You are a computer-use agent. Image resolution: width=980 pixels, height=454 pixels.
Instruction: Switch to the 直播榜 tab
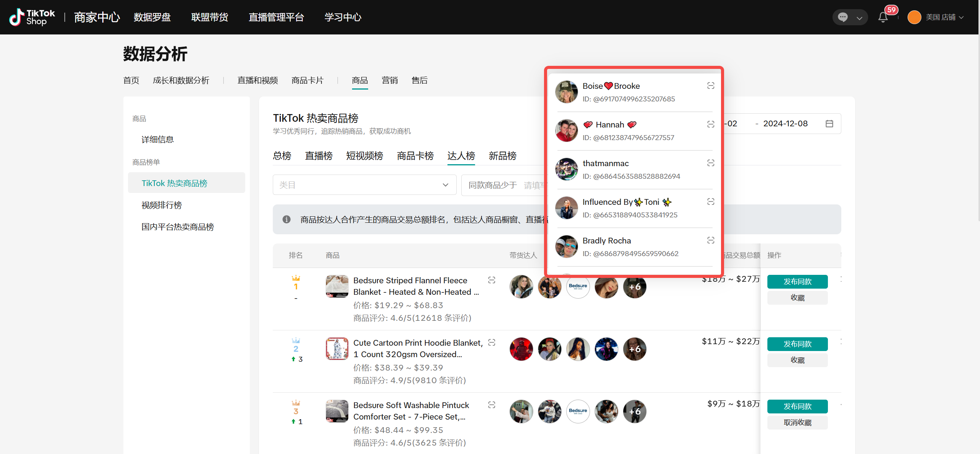(x=318, y=156)
